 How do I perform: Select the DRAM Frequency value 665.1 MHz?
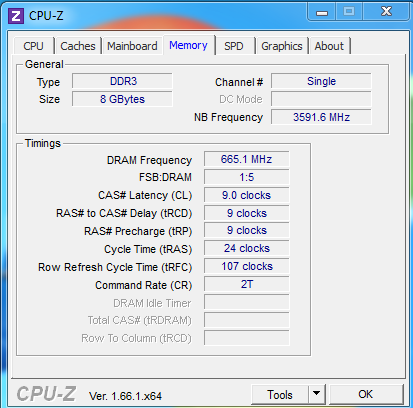tap(247, 159)
